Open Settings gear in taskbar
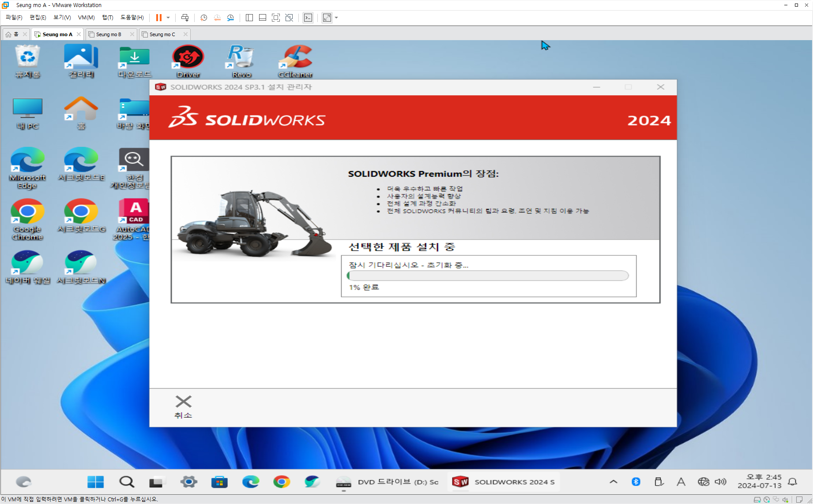 188,482
